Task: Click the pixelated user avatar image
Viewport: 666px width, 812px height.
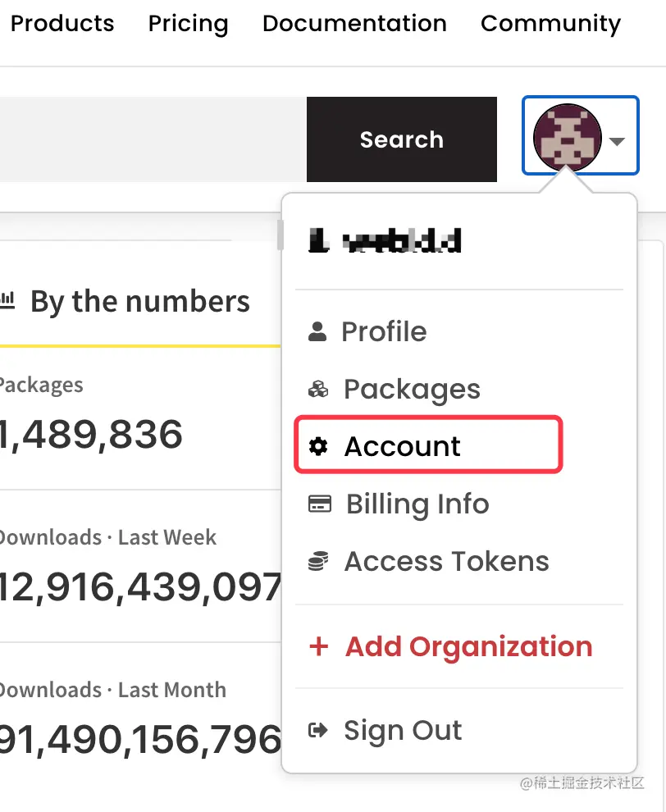Action: [567, 136]
